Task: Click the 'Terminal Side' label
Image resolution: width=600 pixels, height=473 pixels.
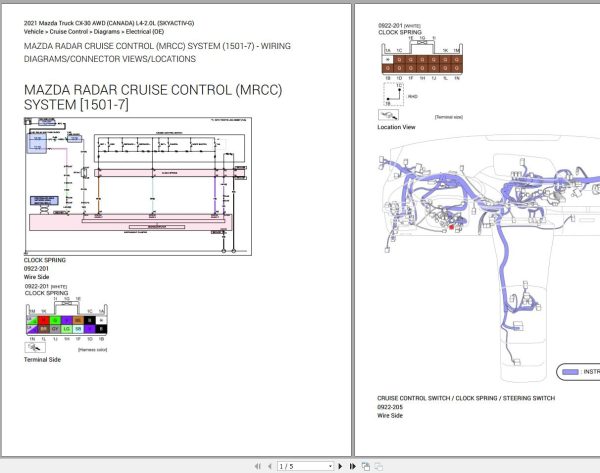Action: click(42, 359)
